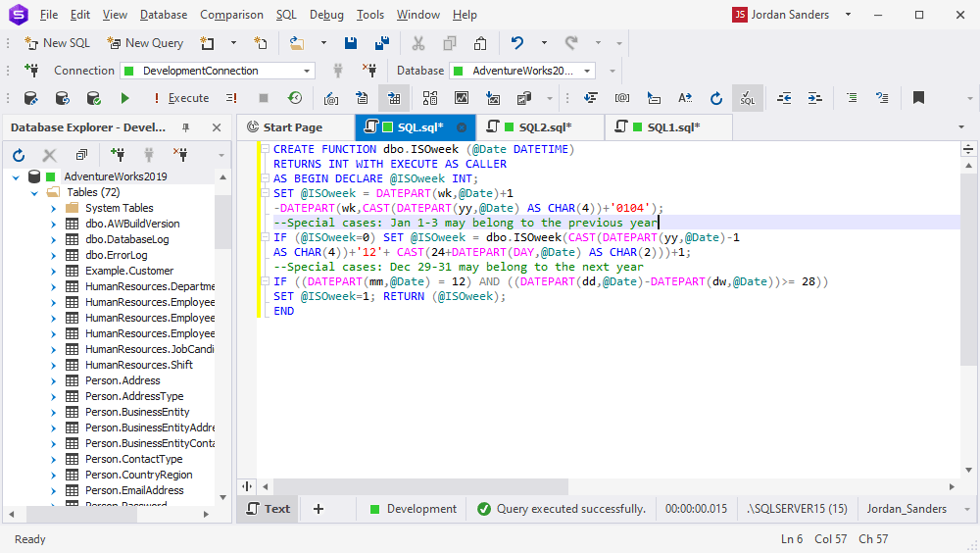Toggle the results-as-grid toolbar button

[x=394, y=98]
